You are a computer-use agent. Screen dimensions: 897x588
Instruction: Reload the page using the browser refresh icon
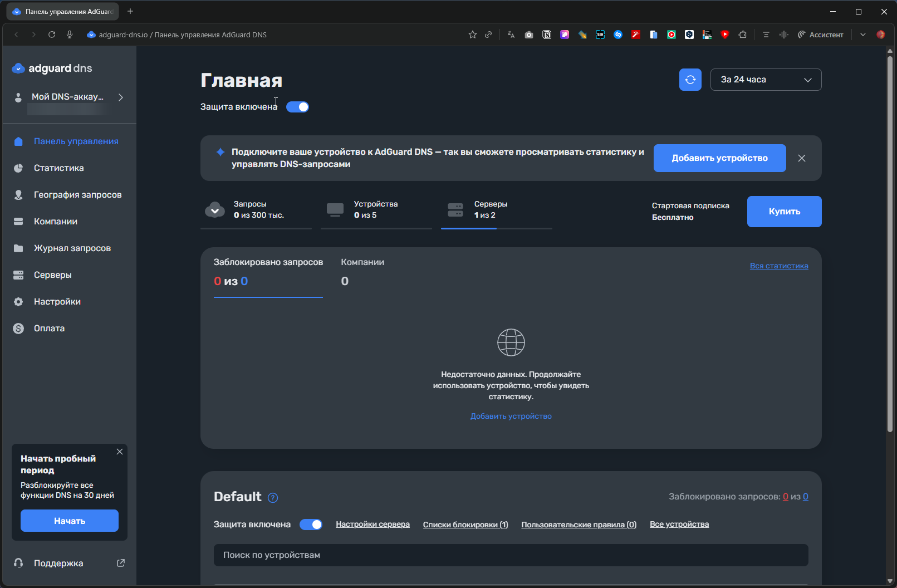coord(52,35)
